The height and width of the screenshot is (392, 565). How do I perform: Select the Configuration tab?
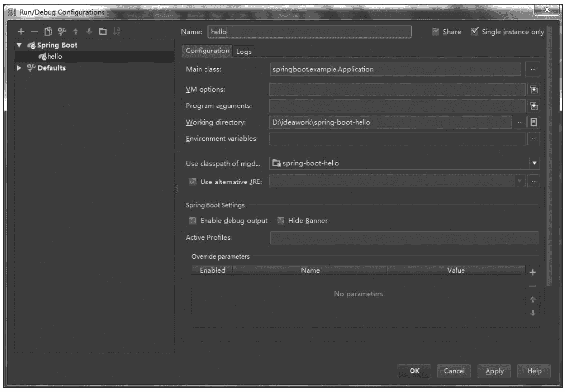click(x=207, y=51)
